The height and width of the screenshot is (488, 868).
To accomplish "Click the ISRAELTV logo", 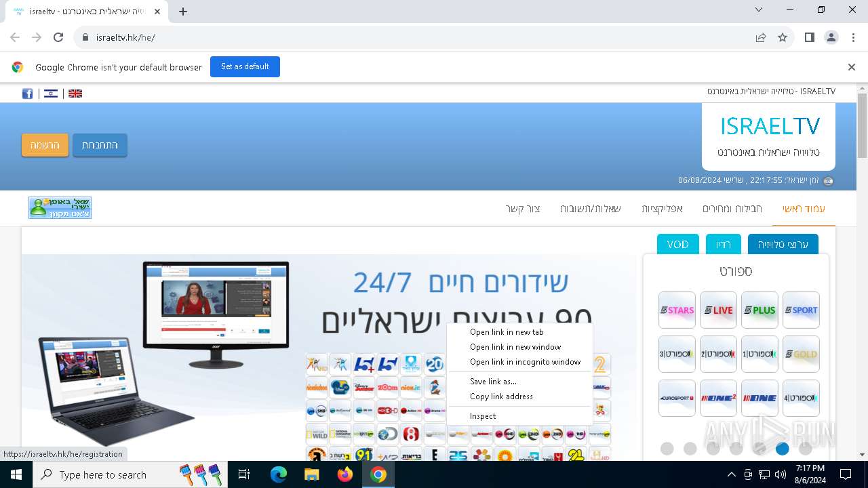I will [x=769, y=137].
